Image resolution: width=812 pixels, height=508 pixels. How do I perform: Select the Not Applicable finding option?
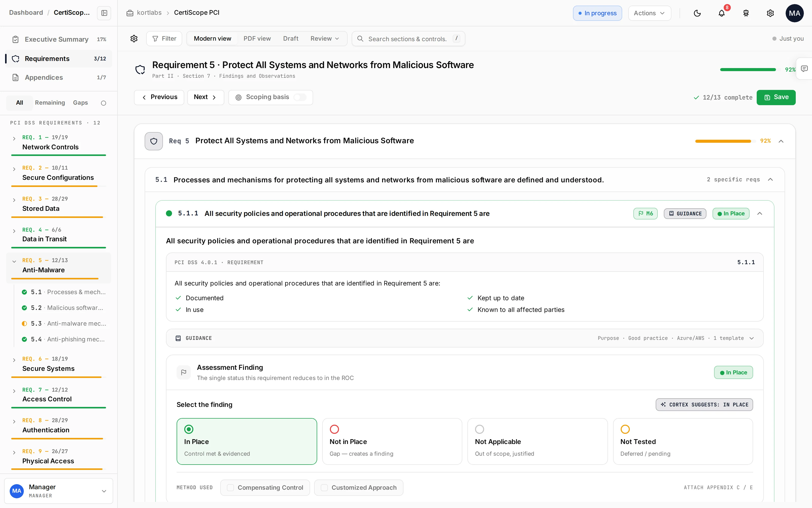coord(537,441)
